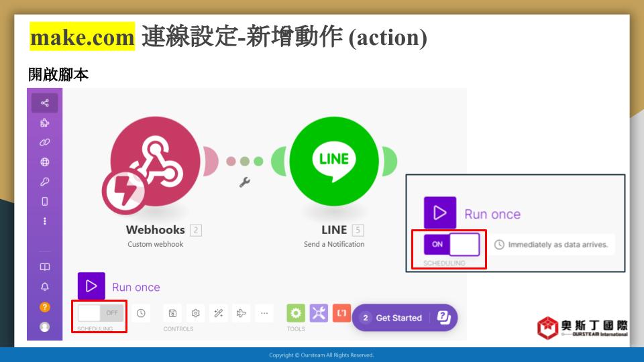Open the Connections link icon in sidebar
The width and height of the screenshot is (644, 362).
(45, 142)
